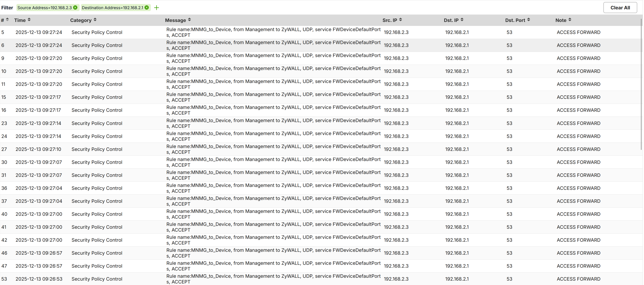Click row 53 at 09:26:53
The image size is (644, 285).
[39, 279]
